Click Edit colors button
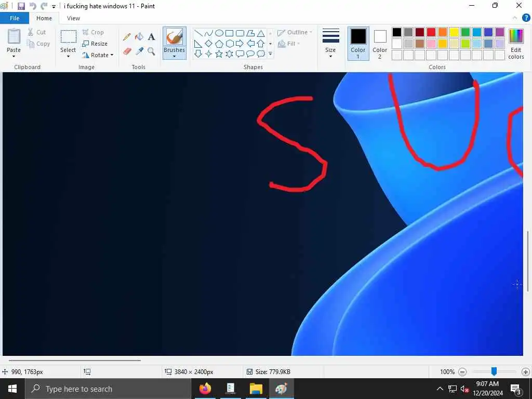The width and height of the screenshot is (532, 399). click(516, 44)
